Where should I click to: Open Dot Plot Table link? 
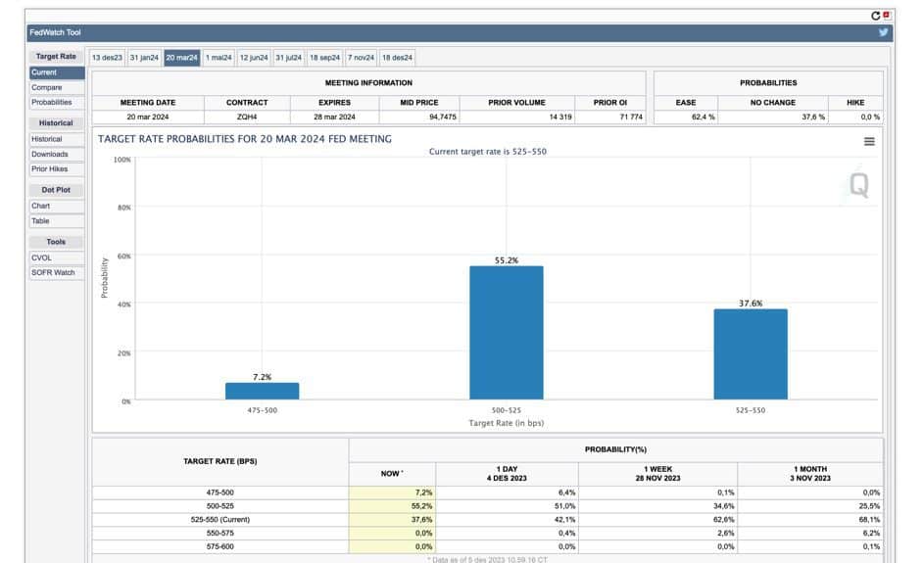pyautogui.click(x=57, y=221)
